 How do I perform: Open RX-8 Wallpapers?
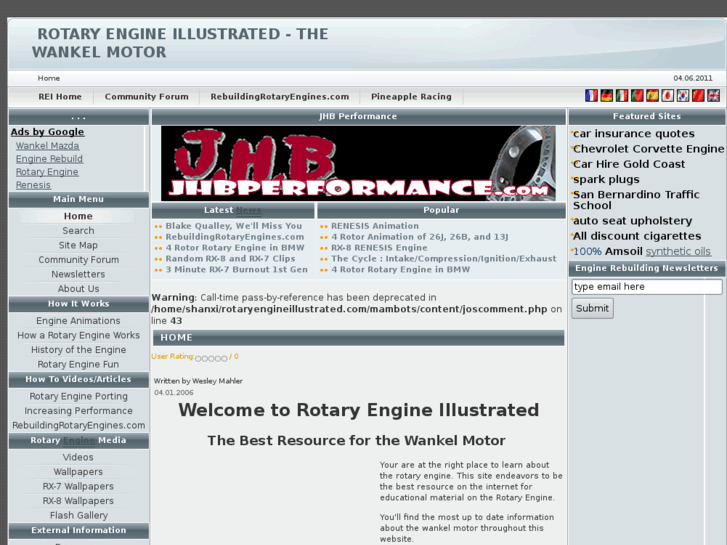pos(78,500)
